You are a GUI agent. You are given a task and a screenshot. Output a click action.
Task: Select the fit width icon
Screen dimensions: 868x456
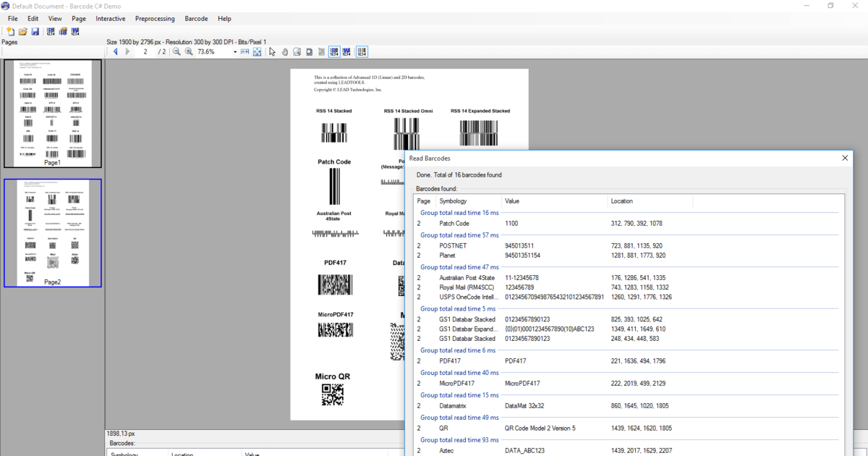245,52
